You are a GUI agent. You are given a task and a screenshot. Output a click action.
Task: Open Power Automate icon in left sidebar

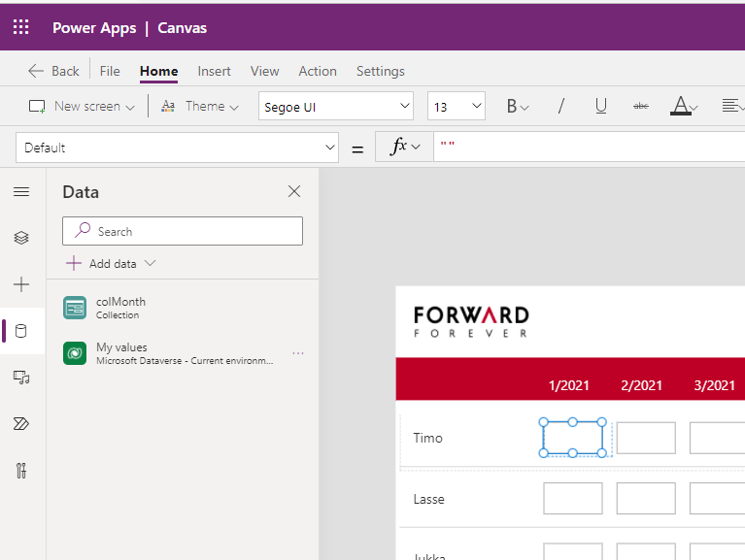(x=21, y=424)
